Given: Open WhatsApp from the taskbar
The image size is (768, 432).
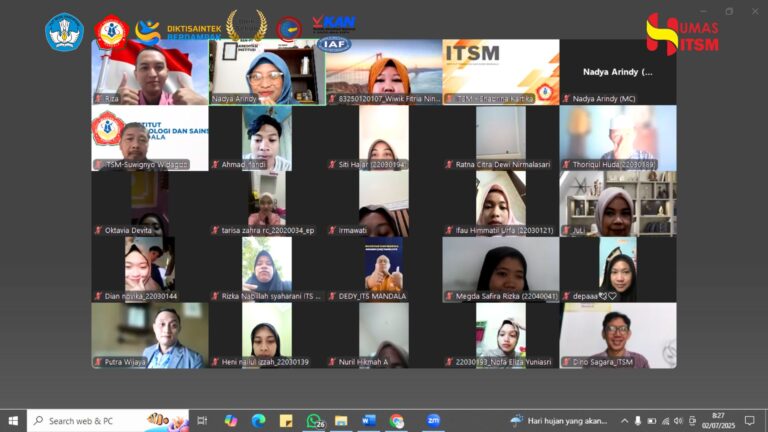Looking at the screenshot, I should [314, 421].
